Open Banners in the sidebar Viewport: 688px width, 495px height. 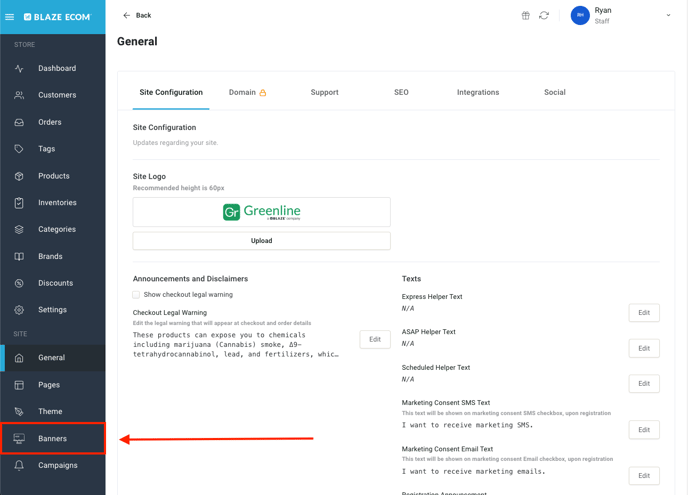52,438
